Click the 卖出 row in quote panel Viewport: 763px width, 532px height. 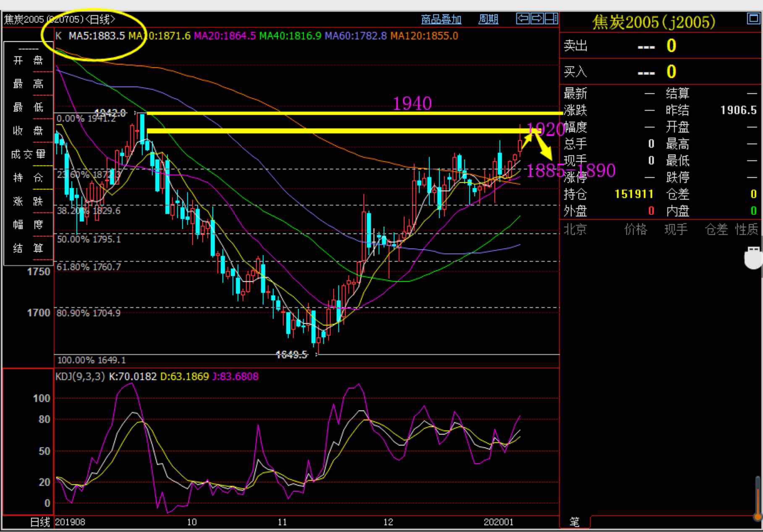coord(660,46)
